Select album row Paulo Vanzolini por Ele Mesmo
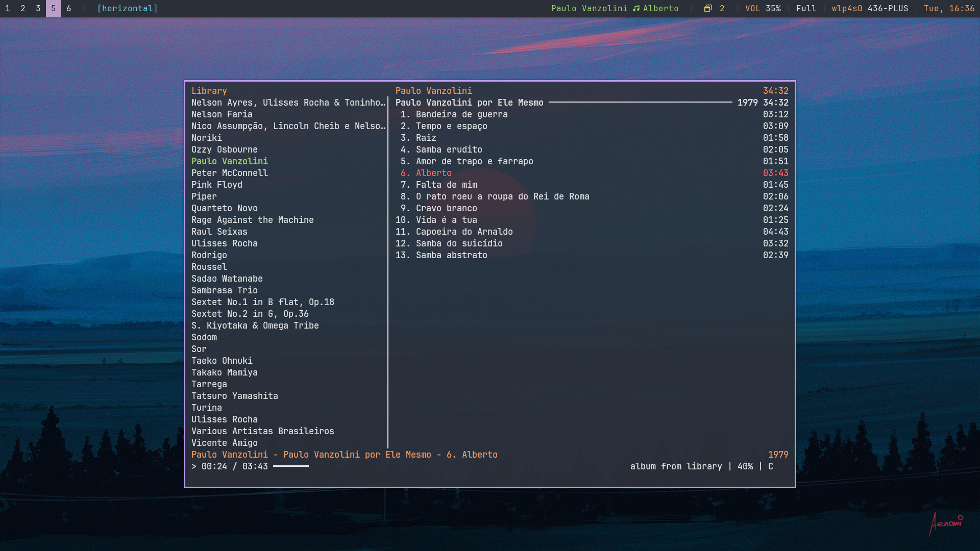Viewport: 980px width, 551px height. [592, 103]
